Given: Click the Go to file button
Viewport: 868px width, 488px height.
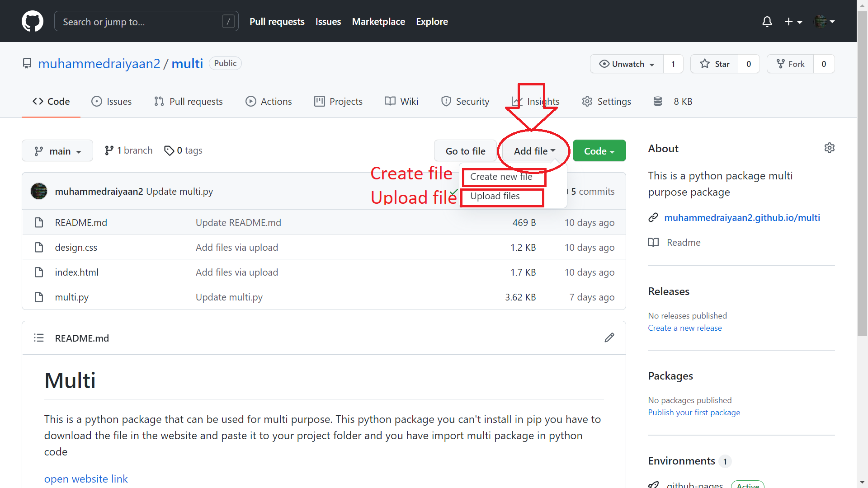Looking at the screenshot, I should pos(465,151).
